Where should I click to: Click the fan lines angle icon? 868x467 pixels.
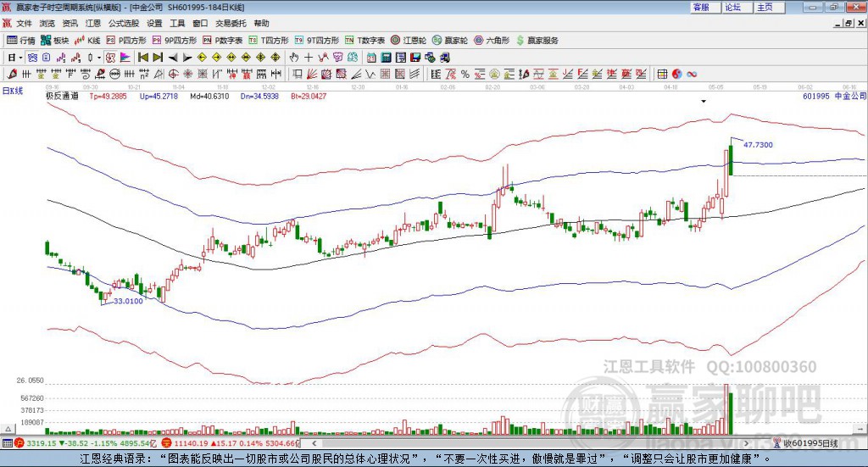(x=356, y=74)
